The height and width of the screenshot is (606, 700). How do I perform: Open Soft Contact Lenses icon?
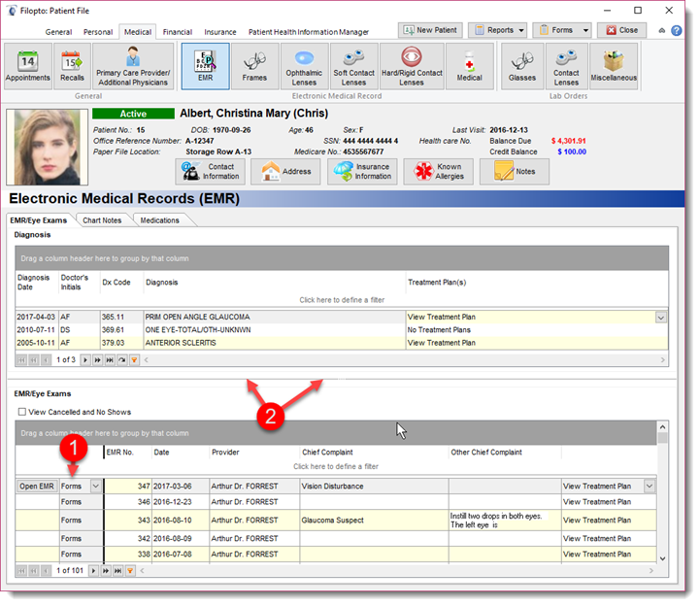click(354, 66)
